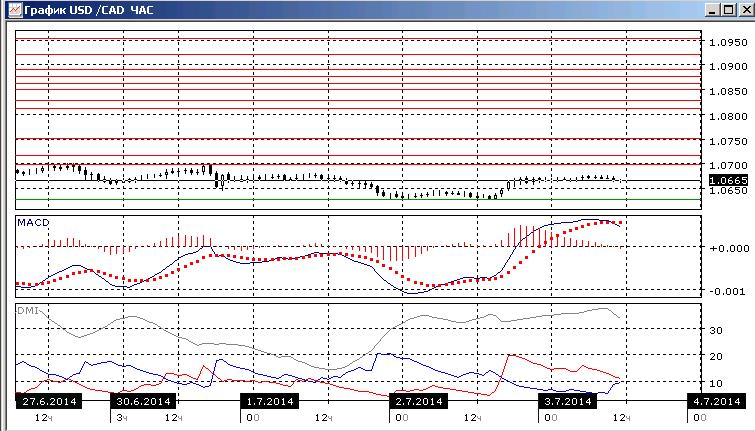
Task: Minimize the chart window
Action: pyautogui.click(x=713, y=10)
